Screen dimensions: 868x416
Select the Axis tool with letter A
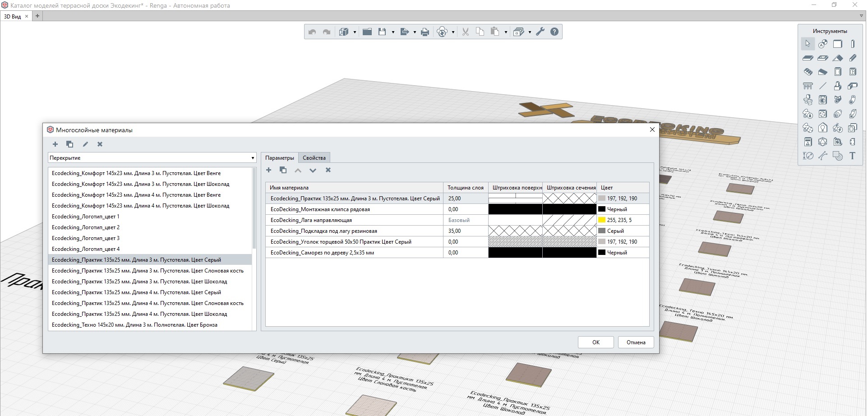click(x=823, y=44)
